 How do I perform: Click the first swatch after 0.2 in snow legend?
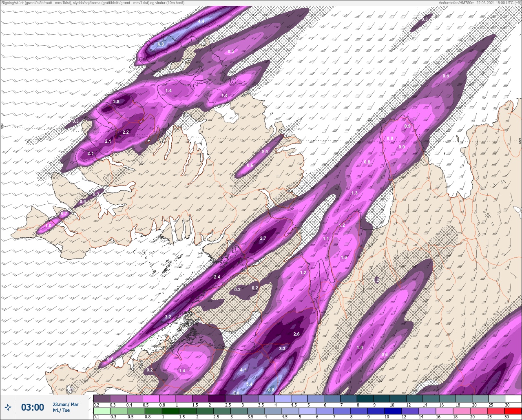(x=102, y=398)
